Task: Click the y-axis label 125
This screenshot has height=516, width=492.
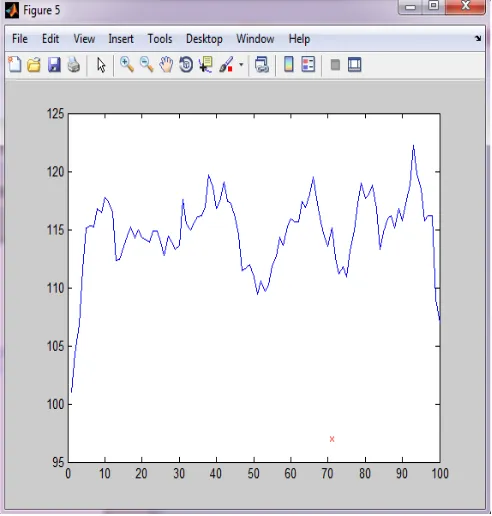Action: (x=55, y=114)
